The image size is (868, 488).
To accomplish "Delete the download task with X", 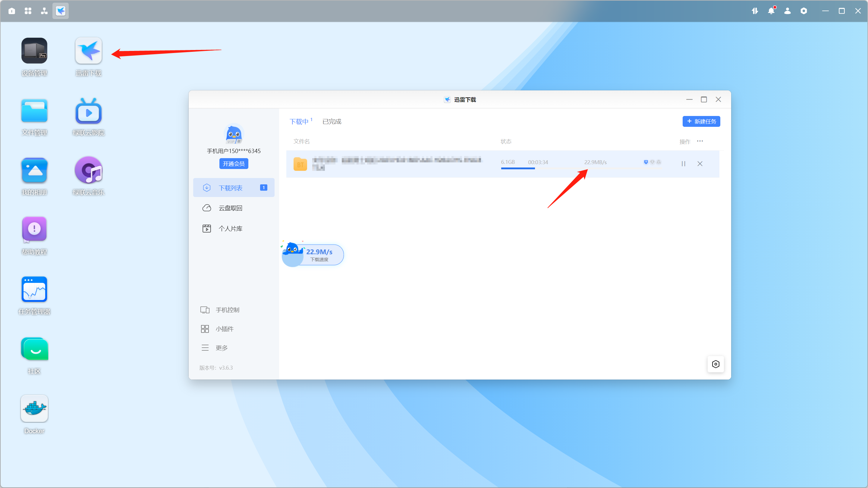I will point(700,164).
